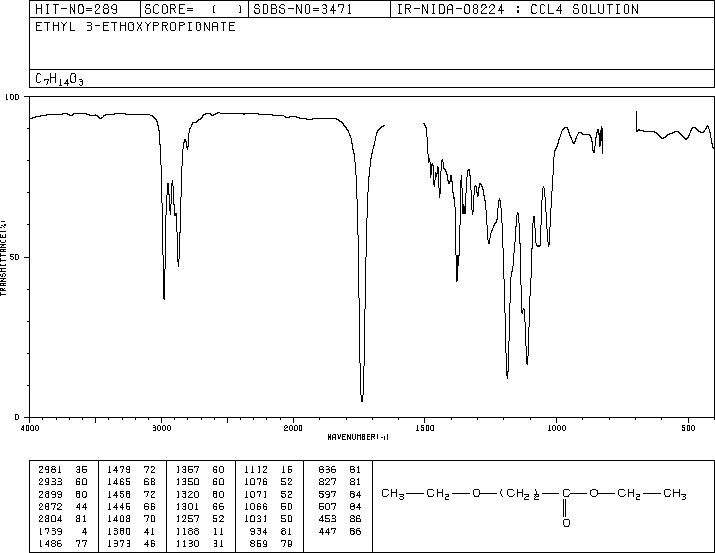Select the 2981 peak table entry
715x553 pixels.
pos(63,470)
